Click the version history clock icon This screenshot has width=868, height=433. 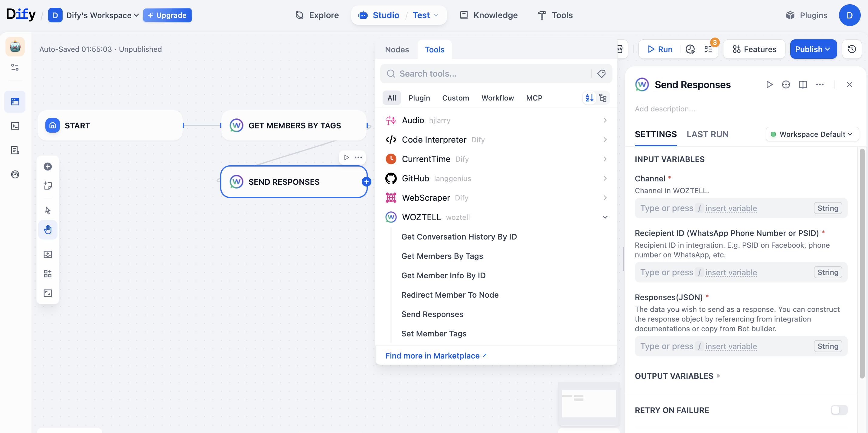851,49
